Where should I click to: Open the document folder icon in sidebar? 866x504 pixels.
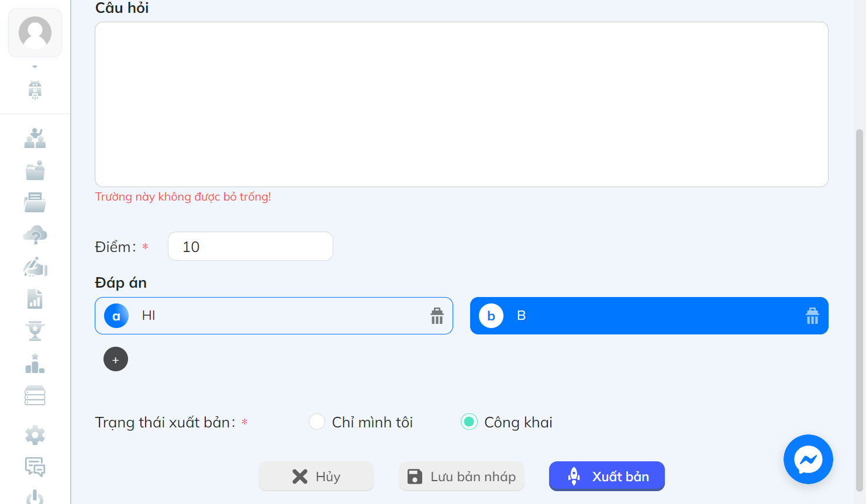[x=35, y=202]
